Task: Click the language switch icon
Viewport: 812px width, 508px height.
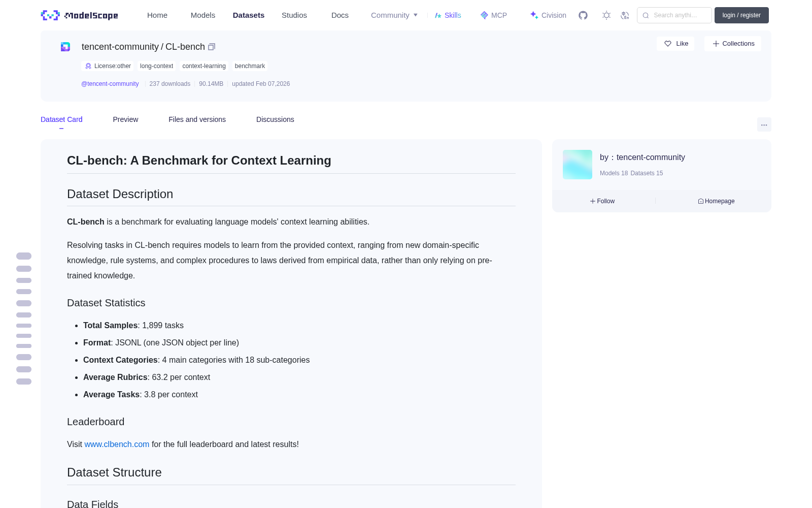Action: 625,15
